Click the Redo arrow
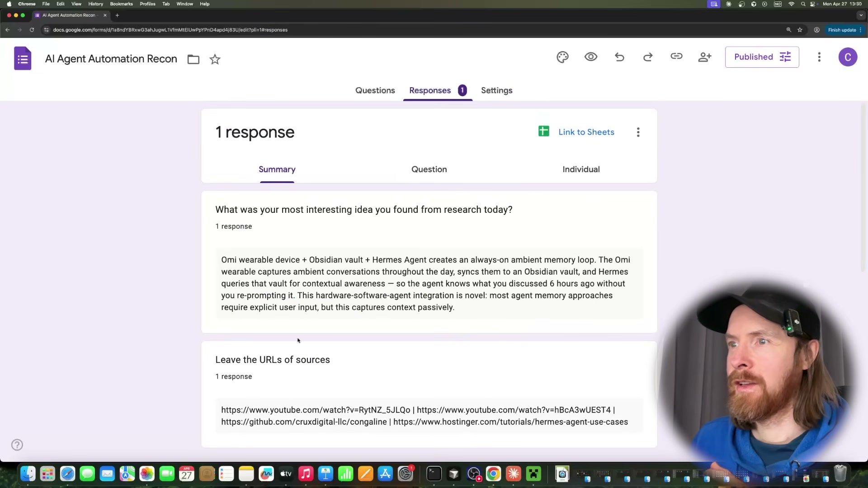 pyautogui.click(x=648, y=57)
